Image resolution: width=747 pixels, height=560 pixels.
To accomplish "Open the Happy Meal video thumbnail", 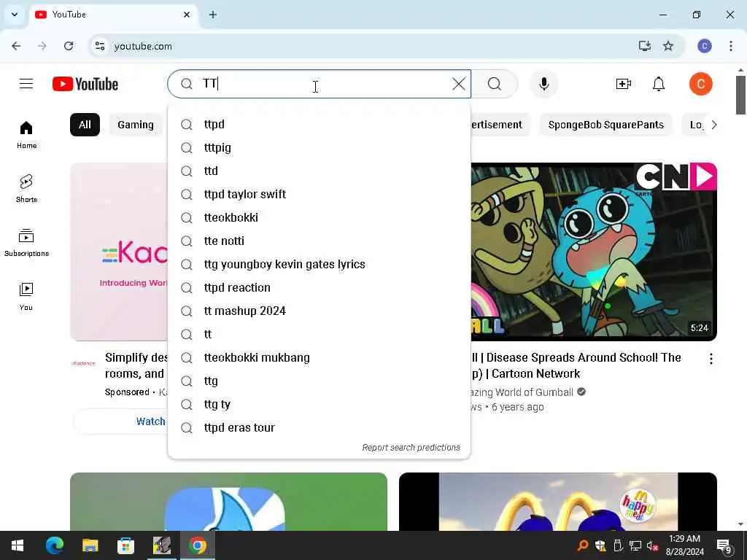I will (558, 502).
